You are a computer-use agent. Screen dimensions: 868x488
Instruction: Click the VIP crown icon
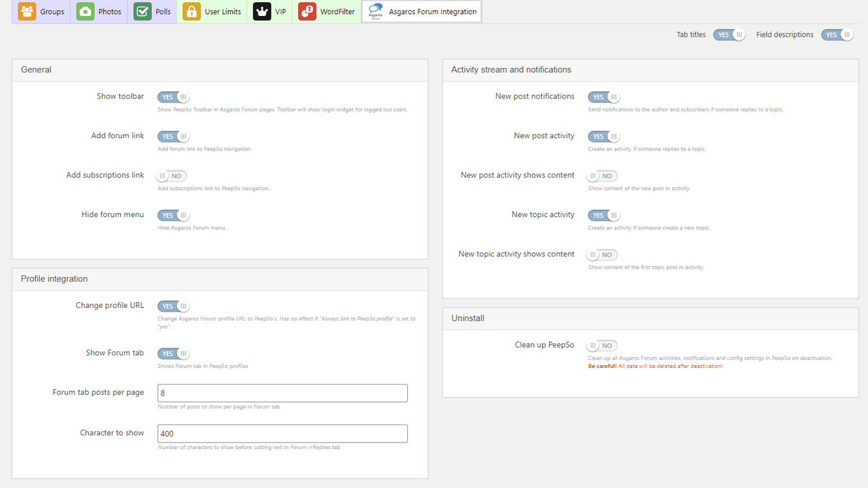[x=262, y=12]
